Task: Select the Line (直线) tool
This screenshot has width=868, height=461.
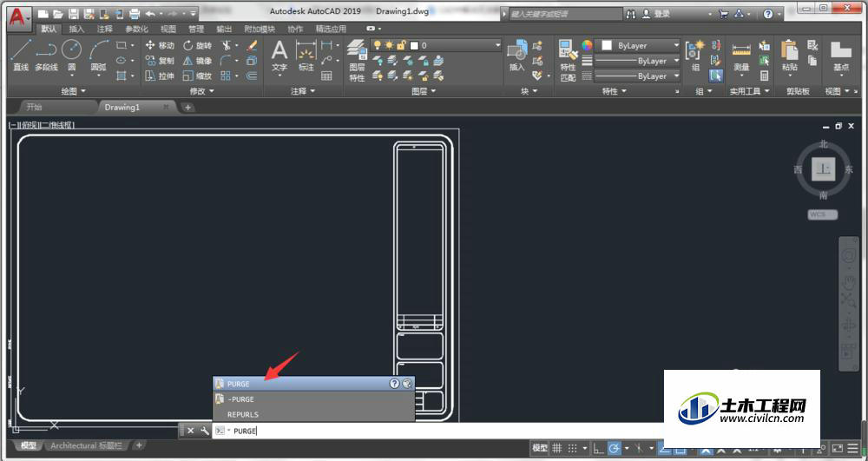Action: click(21, 56)
